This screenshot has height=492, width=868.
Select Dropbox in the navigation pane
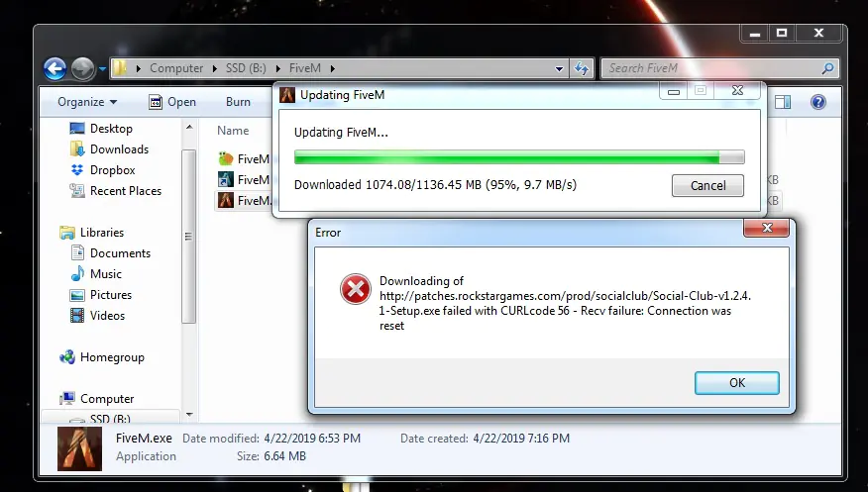click(112, 170)
